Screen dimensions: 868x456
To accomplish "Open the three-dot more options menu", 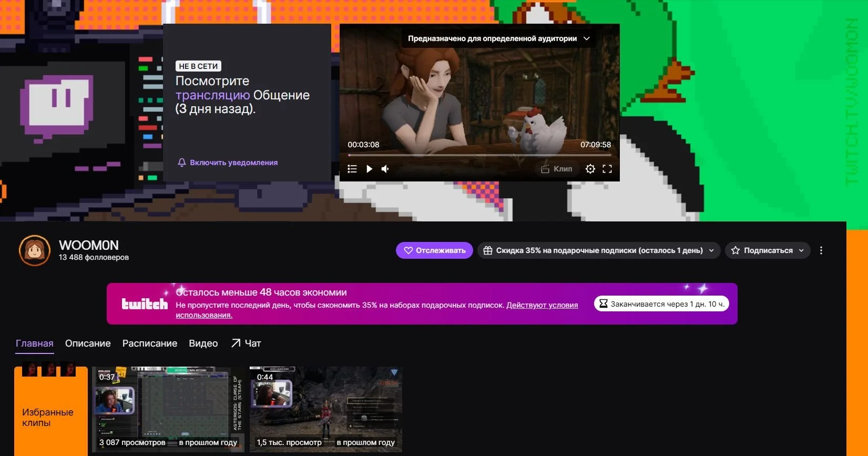I will (x=821, y=250).
